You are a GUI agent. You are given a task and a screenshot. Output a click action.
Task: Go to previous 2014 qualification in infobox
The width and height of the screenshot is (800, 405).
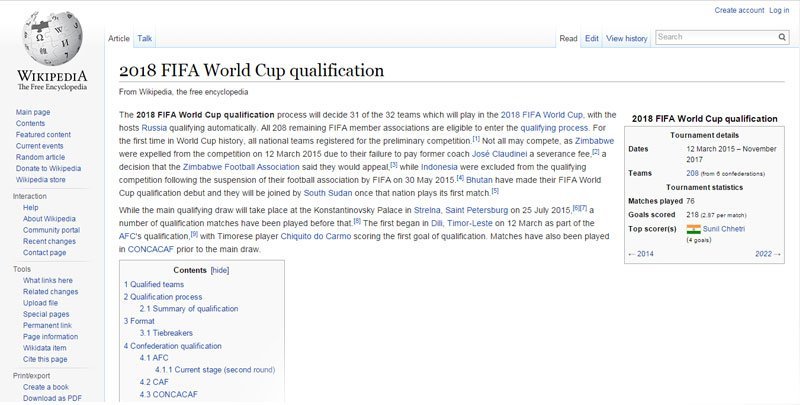point(641,254)
